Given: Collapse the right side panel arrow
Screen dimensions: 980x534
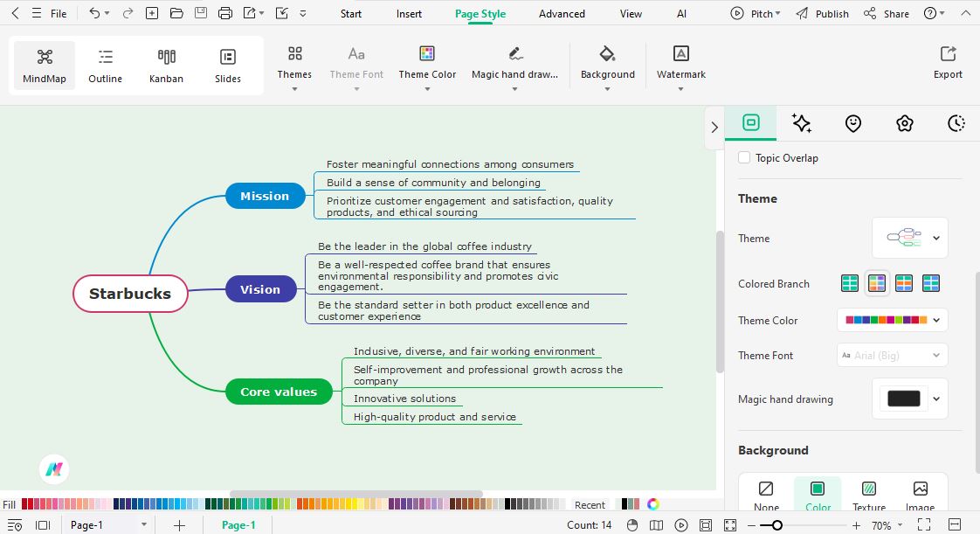Looking at the screenshot, I should pyautogui.click(x=714, y=127).
